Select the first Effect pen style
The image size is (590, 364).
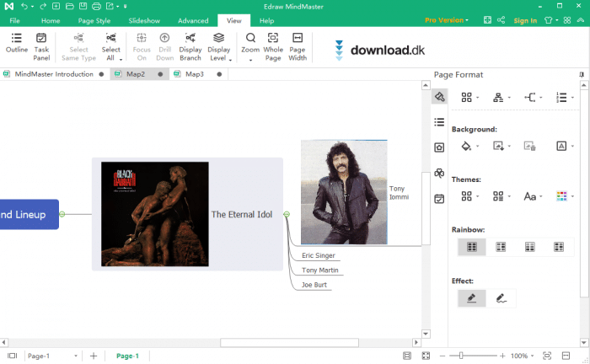point(472,298)
